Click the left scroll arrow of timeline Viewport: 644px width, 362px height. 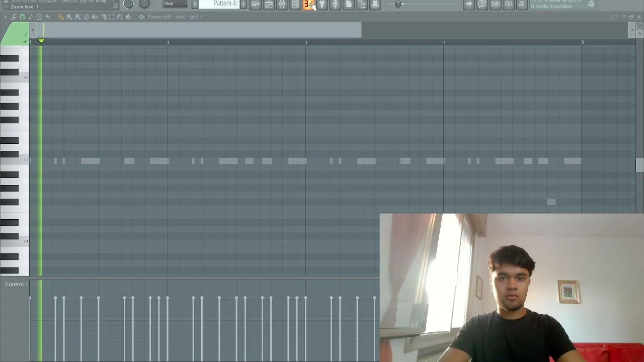click(x=33, y=30)
